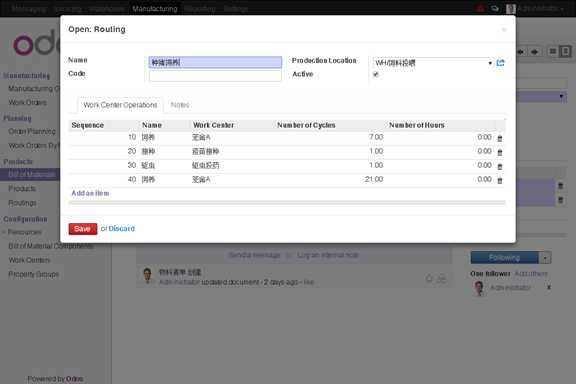The width and height of the screenshot is (576, 384).
Task: Expand the Resources menu in sidebar
Action: click(24, 232)
